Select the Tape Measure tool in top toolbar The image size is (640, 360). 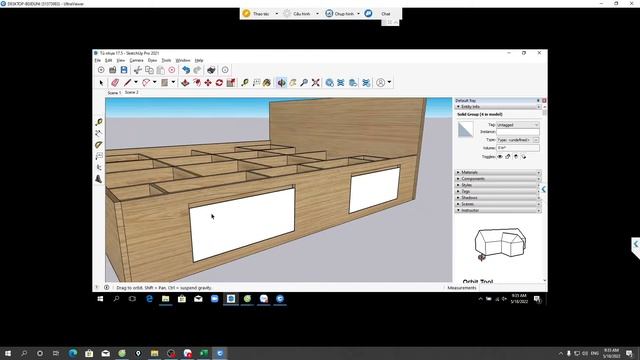pos(245,83)
